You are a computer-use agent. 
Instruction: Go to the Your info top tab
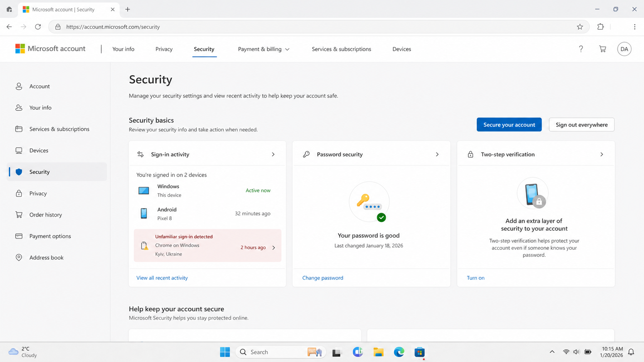click(x=123, y=49)
